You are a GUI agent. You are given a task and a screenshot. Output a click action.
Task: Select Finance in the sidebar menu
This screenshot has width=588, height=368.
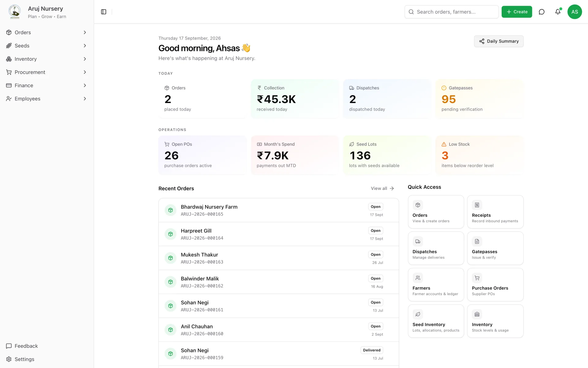pyautogui.click(x=47, y=85)
